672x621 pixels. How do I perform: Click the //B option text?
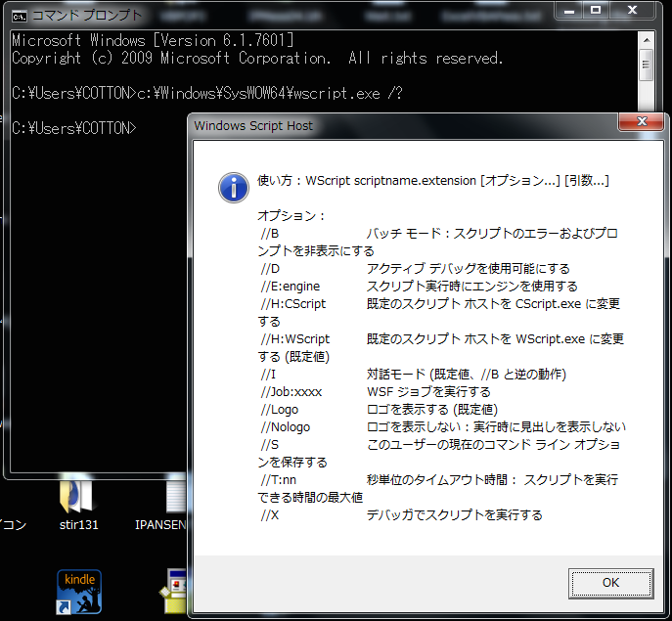[x=270, y=234]
